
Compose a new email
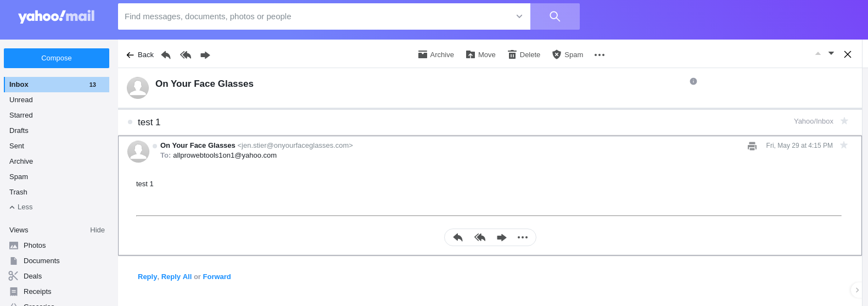tap(57, 58)
